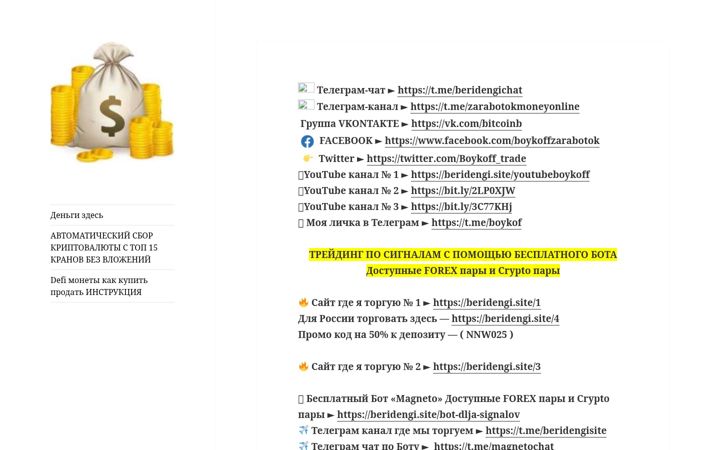Viewport: 720px width, 450px height.
Task: Click the money bag site logo
Action: 112,102
